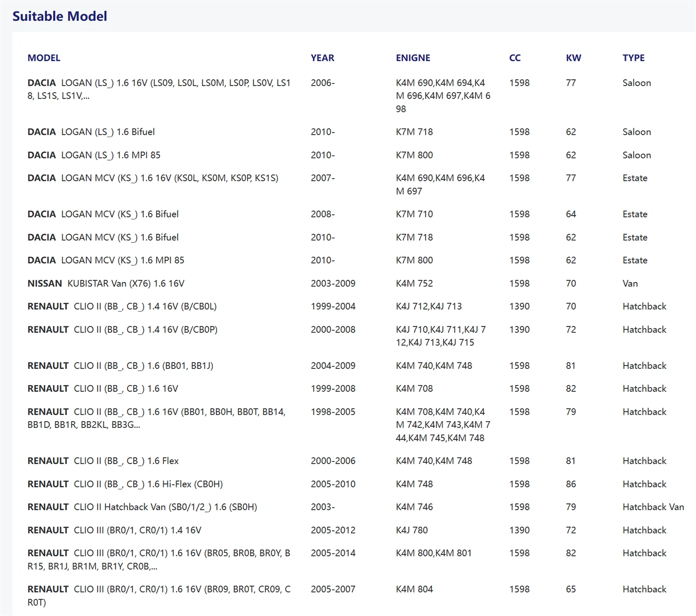Select LOGAN MCV 1.6 MPI 85 model

(x=106, y=260)
